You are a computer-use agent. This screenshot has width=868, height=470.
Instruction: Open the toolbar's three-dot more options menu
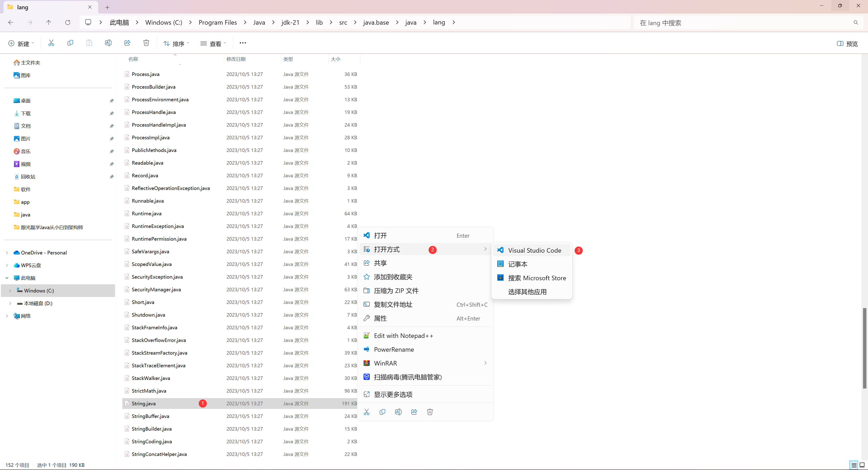pos(243,43)
